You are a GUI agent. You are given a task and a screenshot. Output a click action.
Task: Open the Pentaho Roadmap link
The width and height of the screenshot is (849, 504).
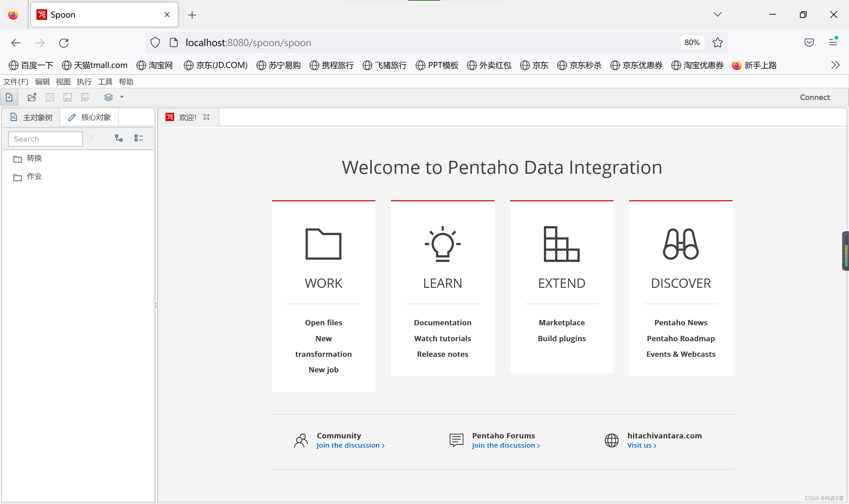tap(681, 339)
